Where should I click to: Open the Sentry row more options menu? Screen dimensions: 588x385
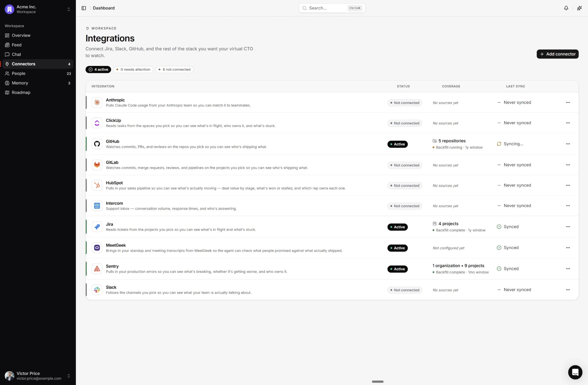coord(568,269)
